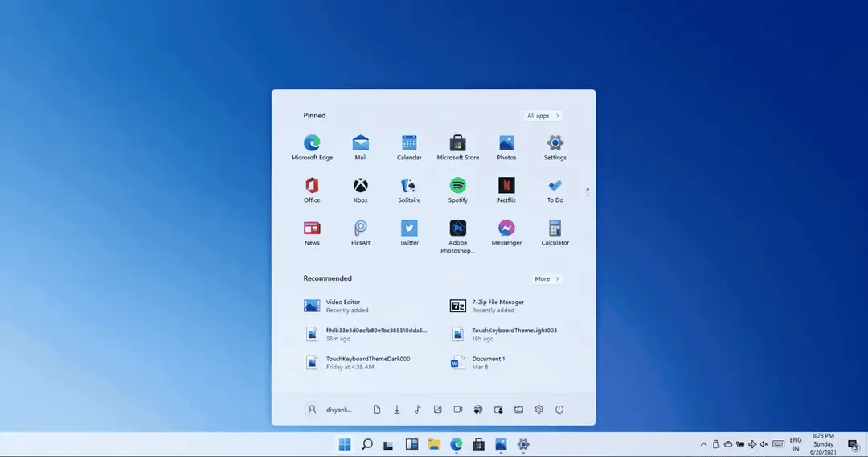Open the Twitter app
868x457 pixels.
point(409,233)
